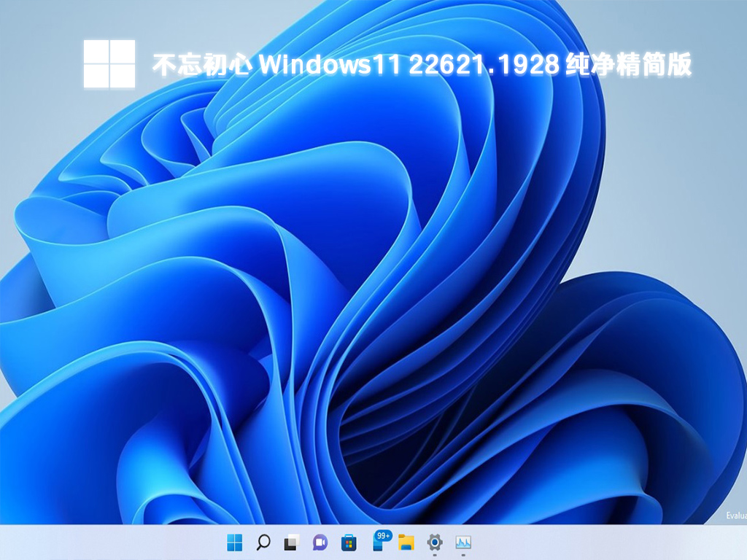Open Settings from the taskbar
This screenshot has height=560, width=747.
tap(434, 542)
